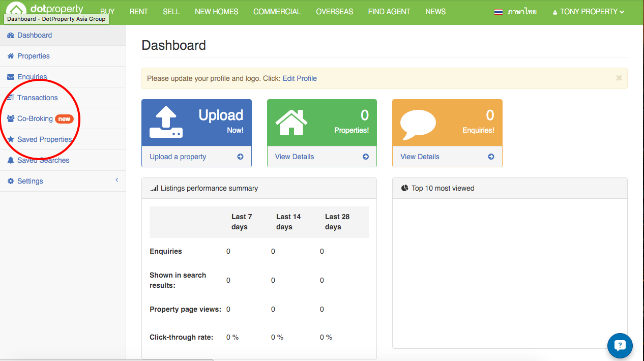644x361 pixels.
Task: Click View Details under Enquiries card
Action: tap(420, 157)
